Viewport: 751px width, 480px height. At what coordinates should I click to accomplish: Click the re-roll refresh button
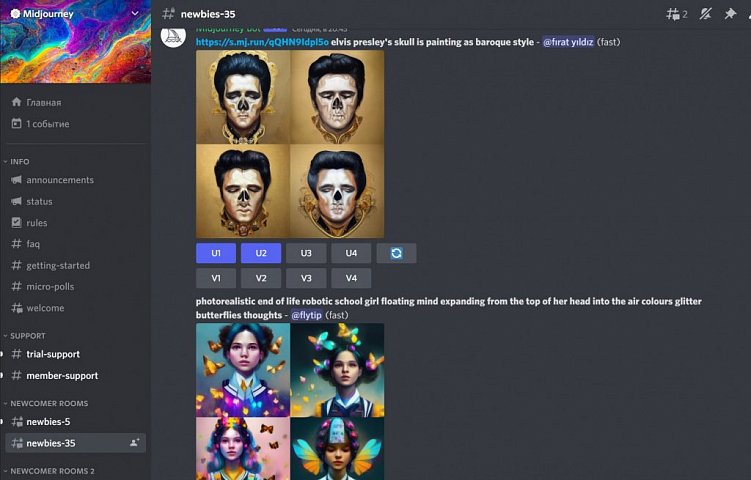tap(396, 253)
